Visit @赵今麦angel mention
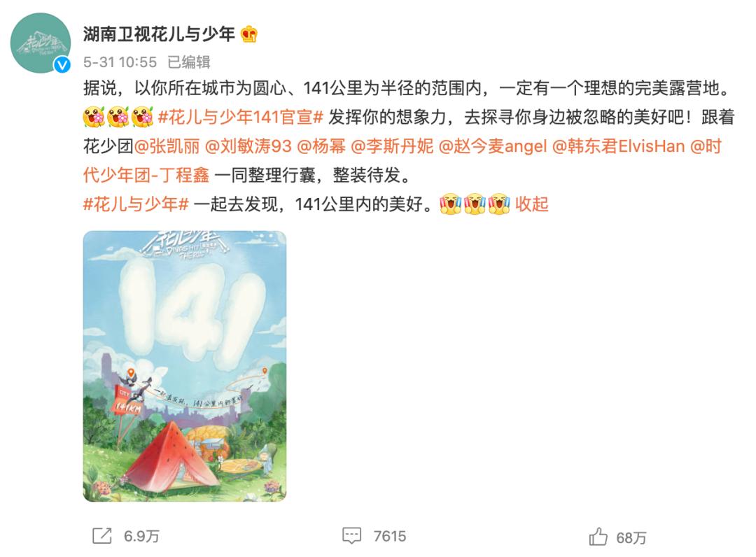The image size is (756, 557). pyautogui.click(x=493, y=146)
